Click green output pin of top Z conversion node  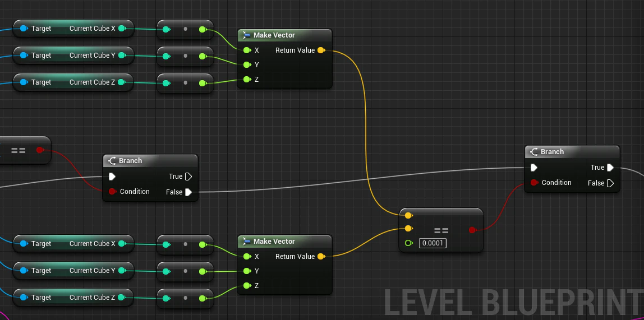tap(203, 84)
